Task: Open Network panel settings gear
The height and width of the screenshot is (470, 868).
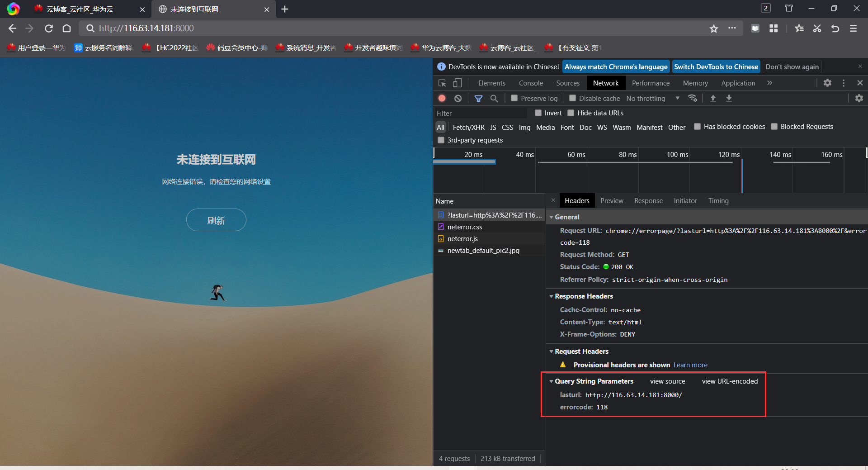Action: tap(859, 98)
